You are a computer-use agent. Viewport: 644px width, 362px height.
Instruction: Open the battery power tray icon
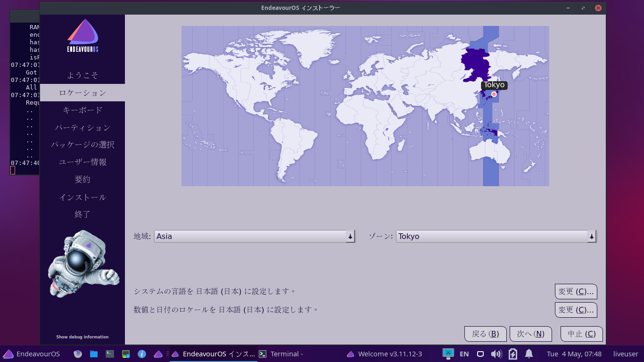click(513, 354)
